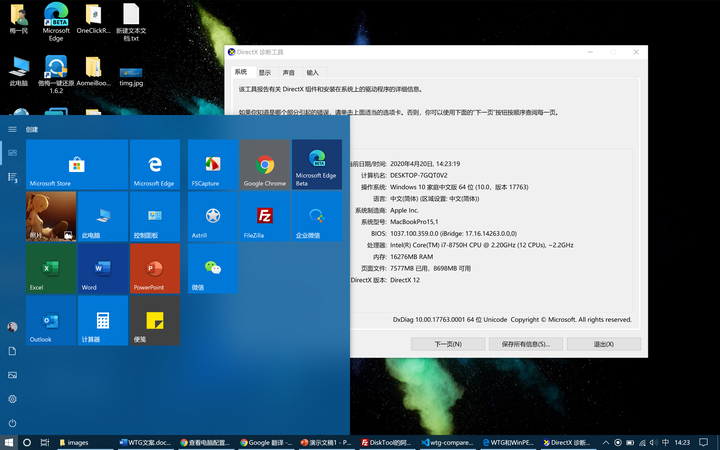Click the Power button in Start menu
Viewport: 720px width, 450px height.
12,423
